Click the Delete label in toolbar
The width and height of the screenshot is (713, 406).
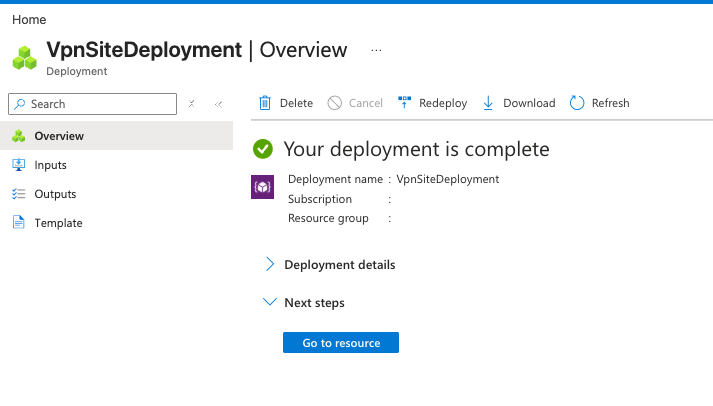296,103
